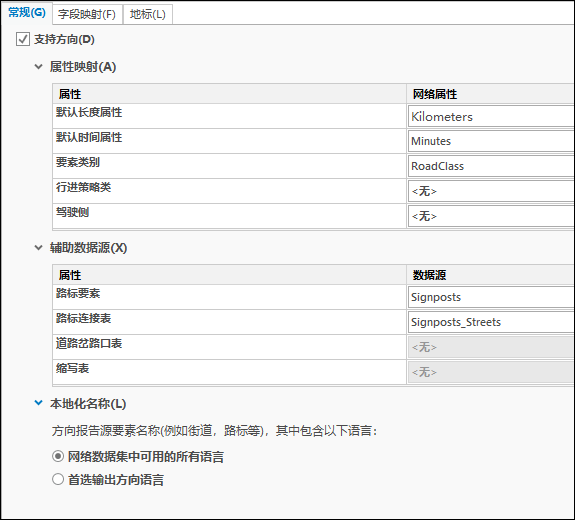
Task: Click the disabled 缩写表 data source field
Action: 491,372
